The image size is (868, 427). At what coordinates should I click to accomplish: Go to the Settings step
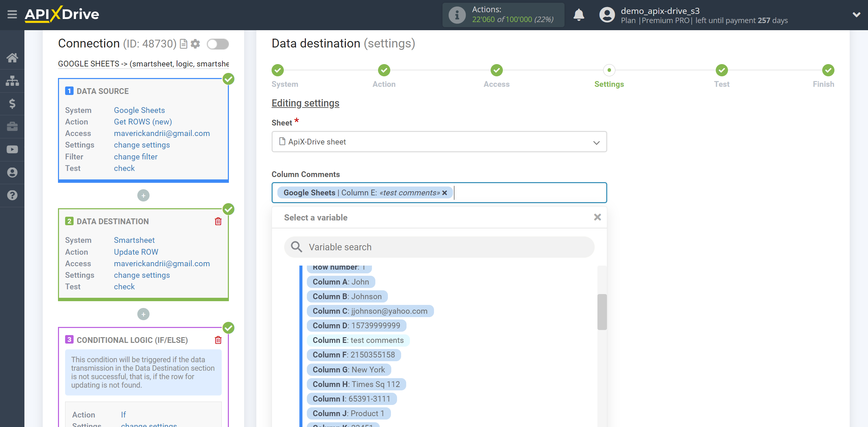point(609,70)
